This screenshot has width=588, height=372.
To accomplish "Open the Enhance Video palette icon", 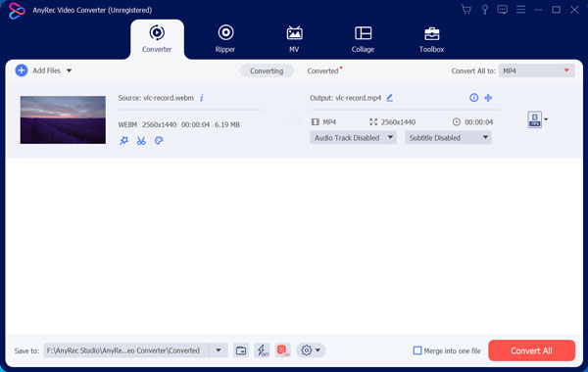I will pos(159,141).
